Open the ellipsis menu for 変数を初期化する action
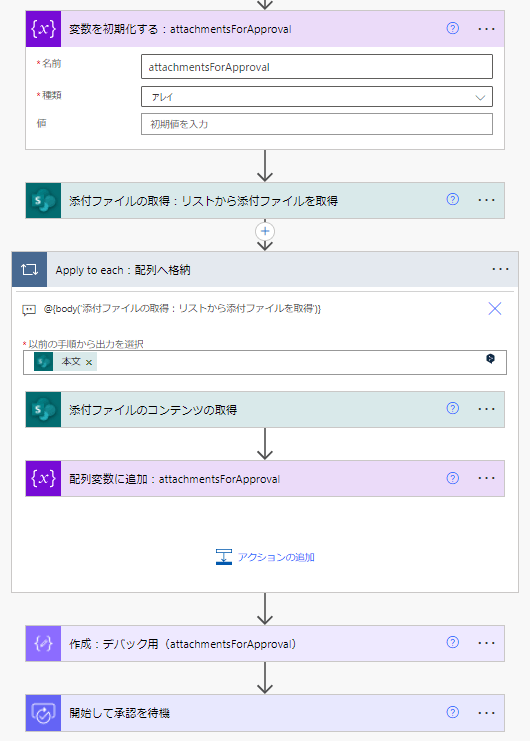The width and height of the screenshot is (530, 741). [x=486, y=29]
